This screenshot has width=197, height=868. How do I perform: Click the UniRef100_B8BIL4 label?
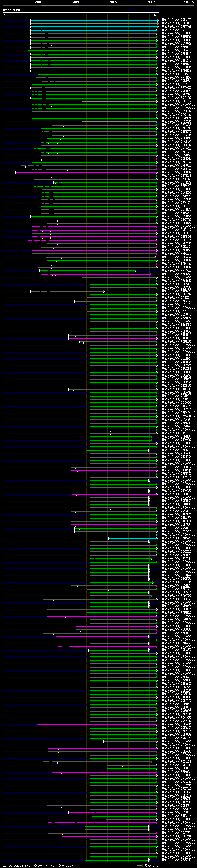pyautogui.click(x=177, y=240)
